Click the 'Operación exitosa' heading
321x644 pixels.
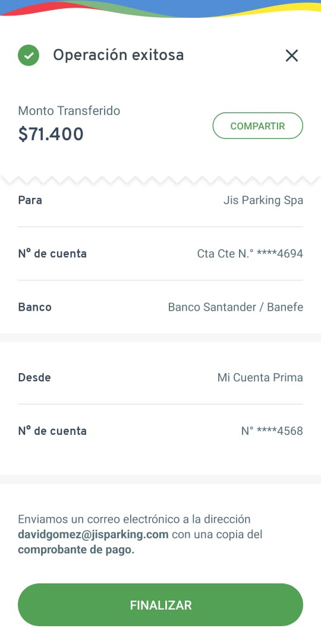click(x=118, y=55)
